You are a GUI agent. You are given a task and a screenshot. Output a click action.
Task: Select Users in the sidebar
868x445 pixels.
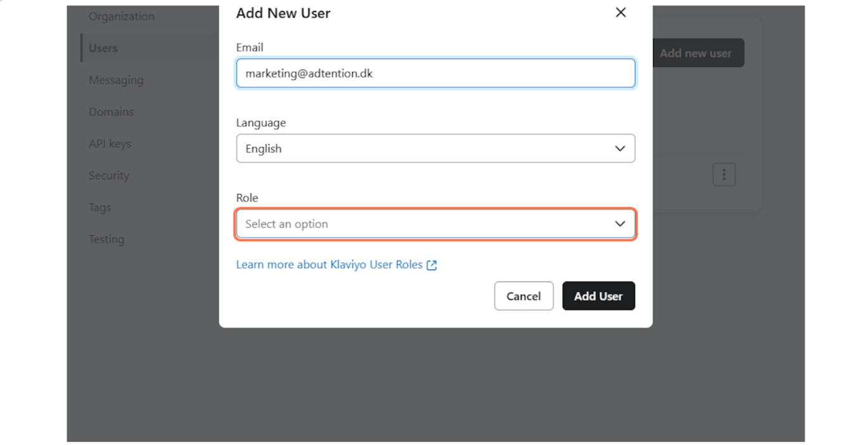[103, 48]
